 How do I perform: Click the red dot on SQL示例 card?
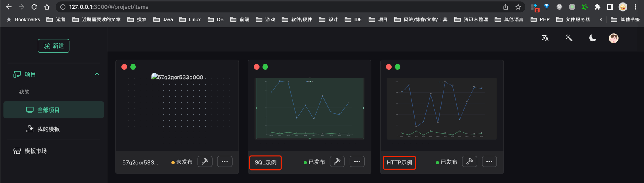[256, 67]
